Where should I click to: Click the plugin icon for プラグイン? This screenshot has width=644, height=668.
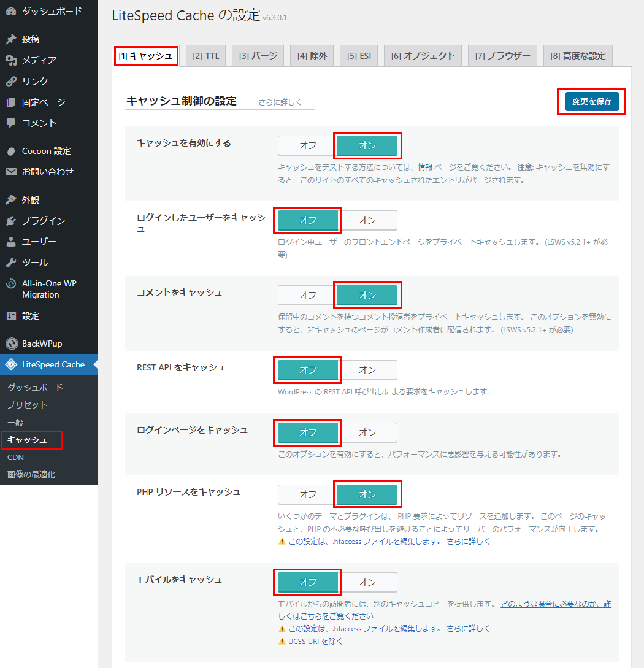(11, 221)
